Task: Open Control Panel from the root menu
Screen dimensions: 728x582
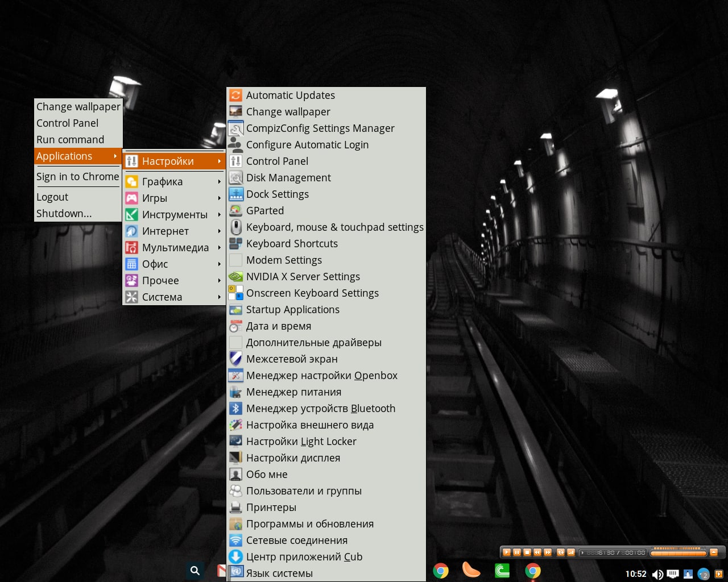Action: [78, 123]
